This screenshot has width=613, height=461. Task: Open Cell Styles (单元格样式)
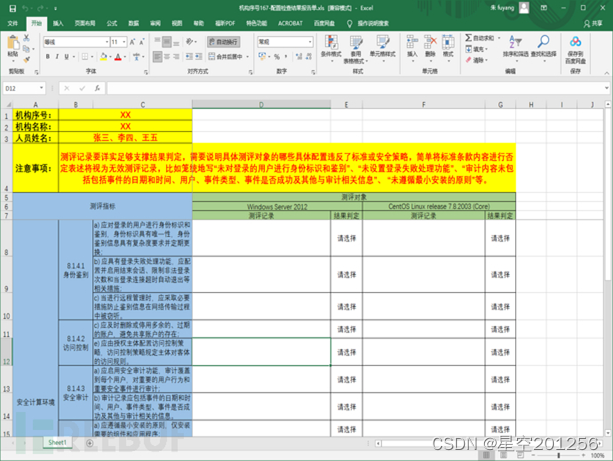(x=382, y=46)
